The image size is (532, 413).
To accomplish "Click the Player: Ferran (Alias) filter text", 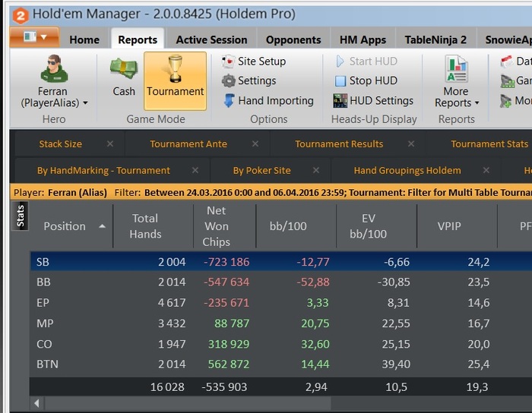I will (x=60, y=193).
